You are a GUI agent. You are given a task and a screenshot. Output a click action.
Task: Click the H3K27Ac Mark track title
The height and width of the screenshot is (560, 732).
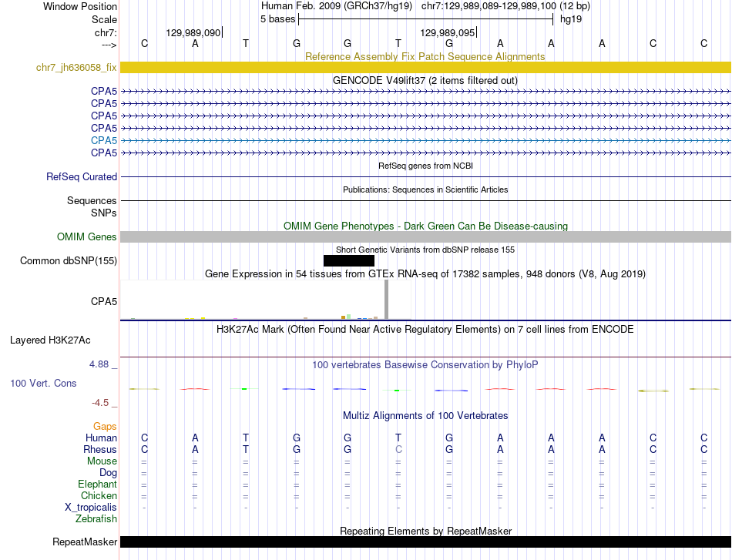click(x=425, y=330)
